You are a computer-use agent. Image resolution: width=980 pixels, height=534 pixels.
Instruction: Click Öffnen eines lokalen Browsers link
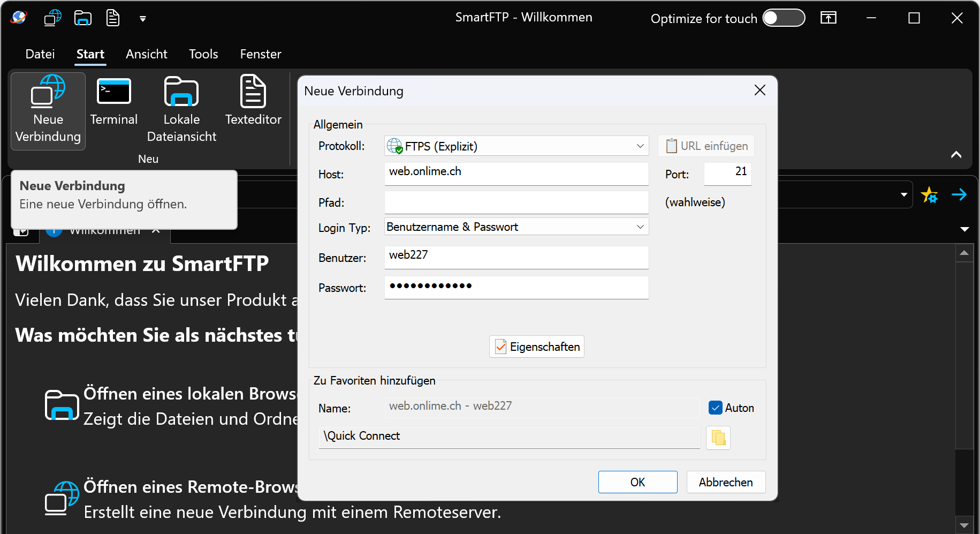pos(190,394)
